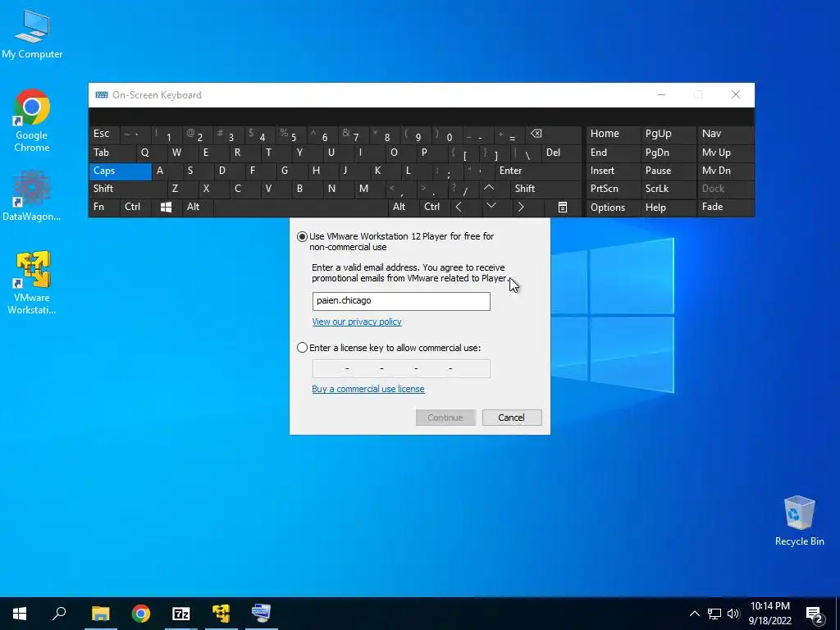Toggle the right Shift key
The width and height of the screenshot is (840, 630).
tap(546, 189)
